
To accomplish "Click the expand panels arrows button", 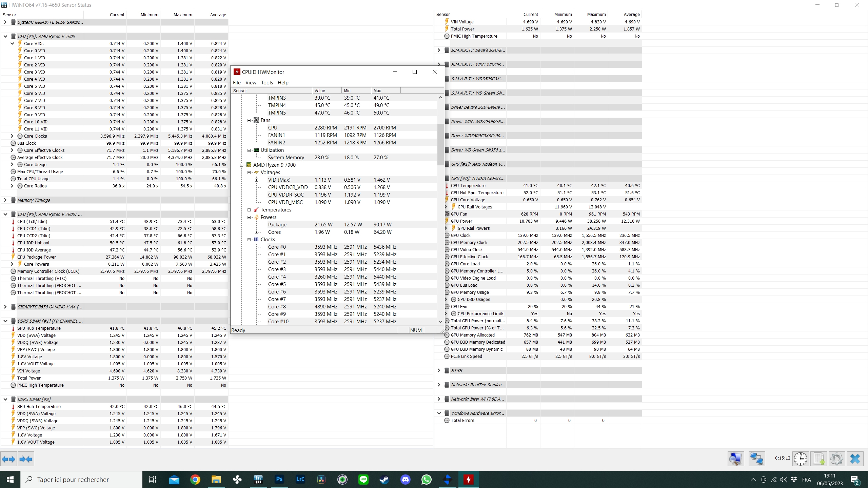I will click(x=8, y=459).
